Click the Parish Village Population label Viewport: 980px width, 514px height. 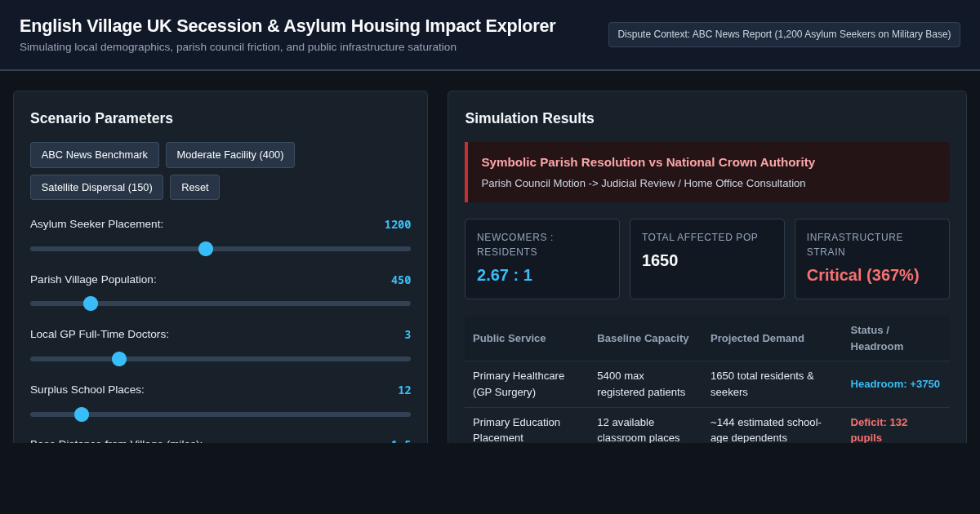coord(93,280)
